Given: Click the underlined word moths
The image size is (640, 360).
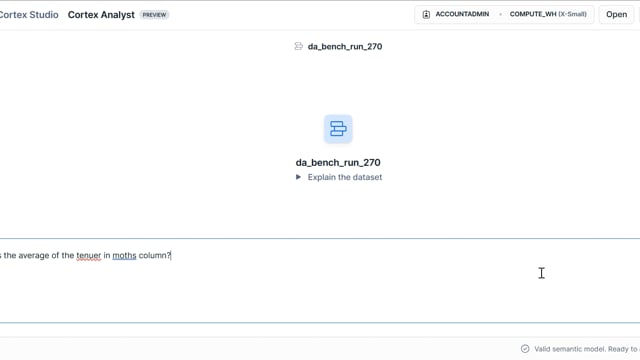Looking at the screenshot, I should [124, 256].
